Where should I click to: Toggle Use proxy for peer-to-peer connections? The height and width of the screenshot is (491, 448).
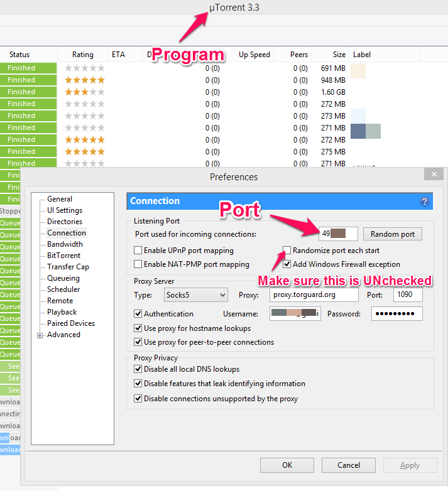(138, 342)
